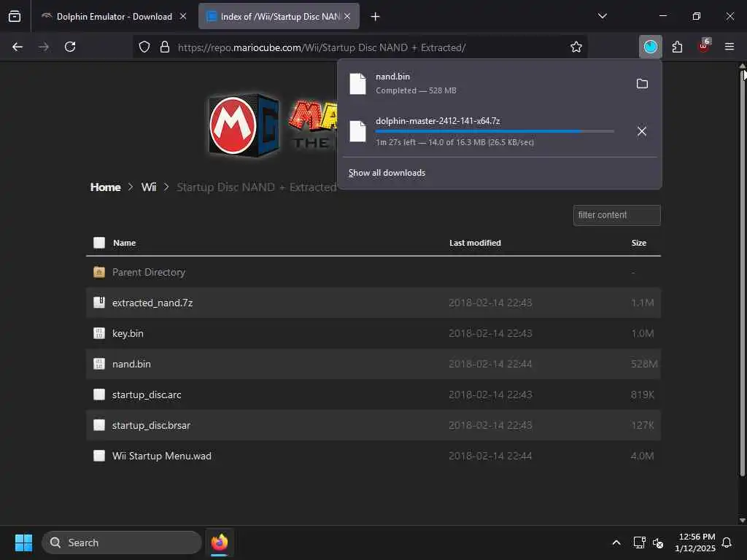Switch to Dolphin Emulator - Download tab
The image size is (747, 560).
[115, 17]
